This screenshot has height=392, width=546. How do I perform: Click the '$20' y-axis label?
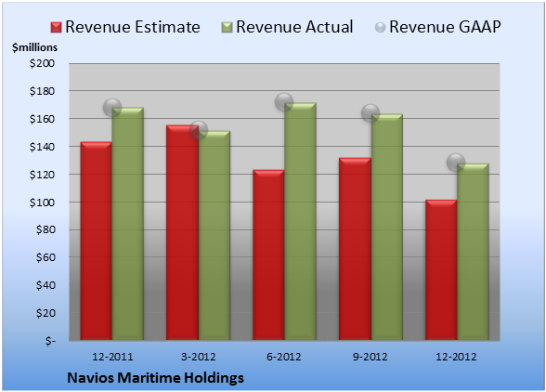pyautogui.click(x=45, y=313)
